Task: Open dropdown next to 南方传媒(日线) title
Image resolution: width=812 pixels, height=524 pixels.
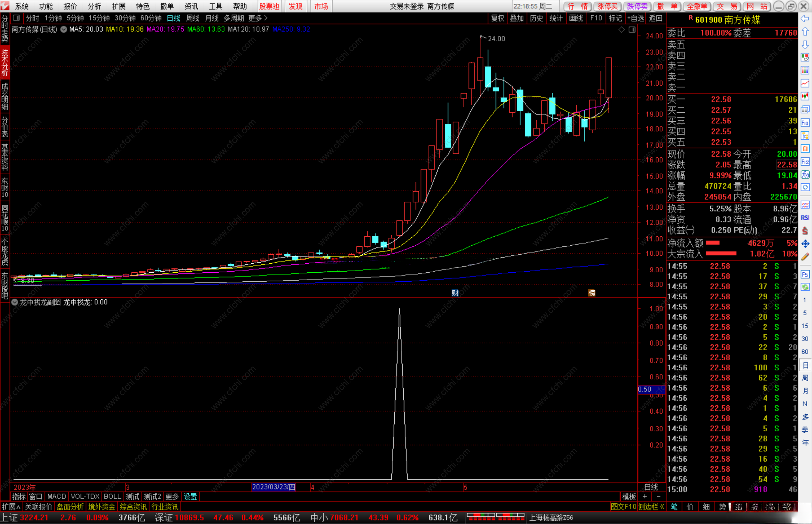Action: pos(64,29)
